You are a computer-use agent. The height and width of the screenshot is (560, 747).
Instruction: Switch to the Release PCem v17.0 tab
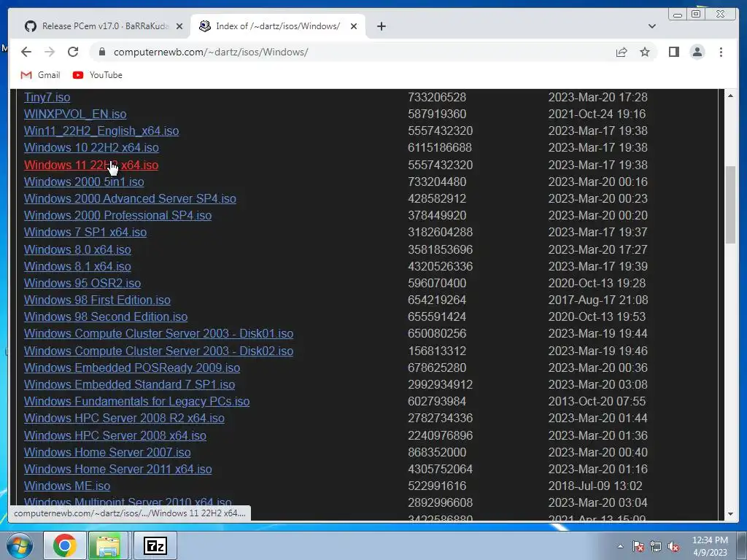point(104,26)
